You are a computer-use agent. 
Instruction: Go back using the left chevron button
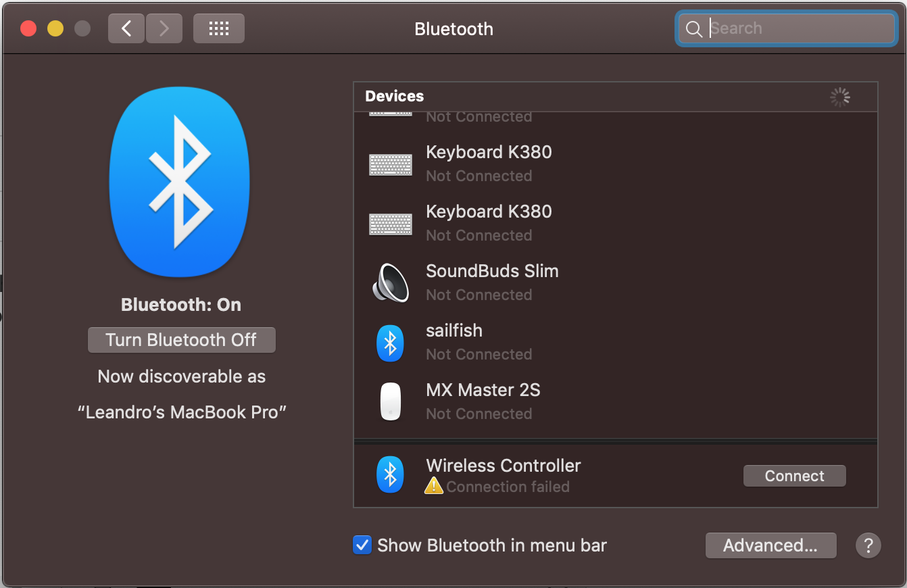click(126, 28)
